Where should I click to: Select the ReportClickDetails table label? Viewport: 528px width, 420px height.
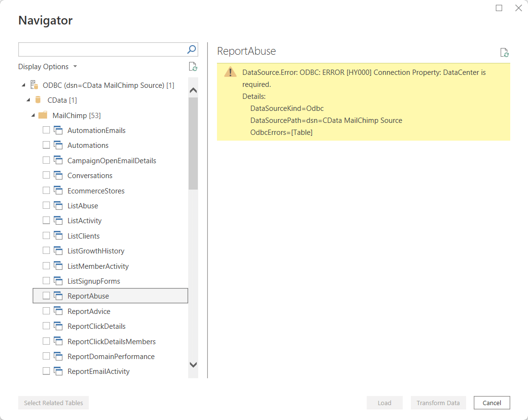tap(96, 326)
